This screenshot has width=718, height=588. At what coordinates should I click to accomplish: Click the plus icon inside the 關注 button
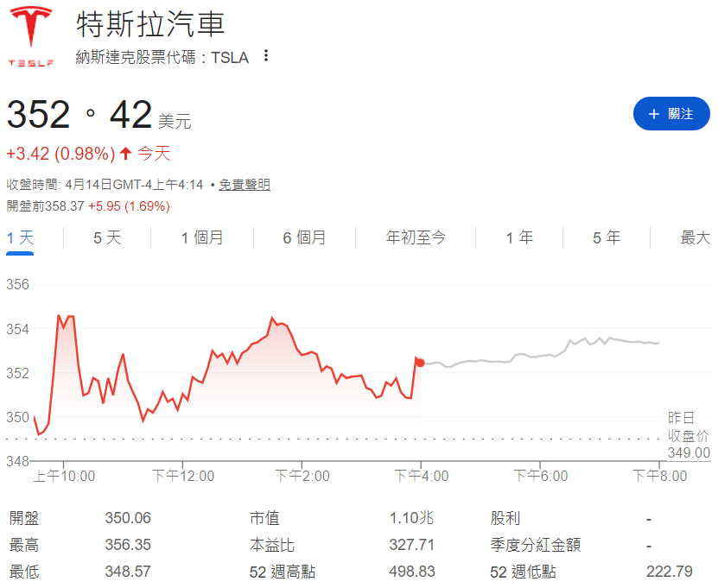pos(653,114)
